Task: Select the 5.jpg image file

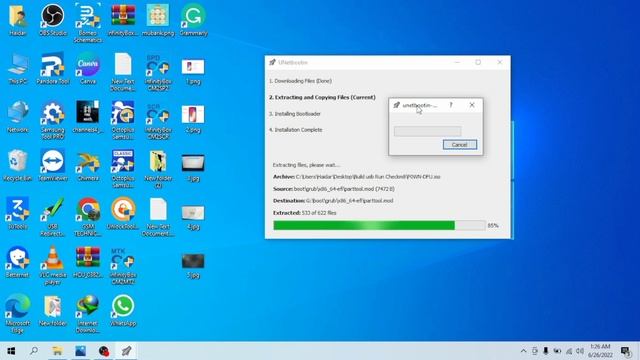Action: click(193, 266)
